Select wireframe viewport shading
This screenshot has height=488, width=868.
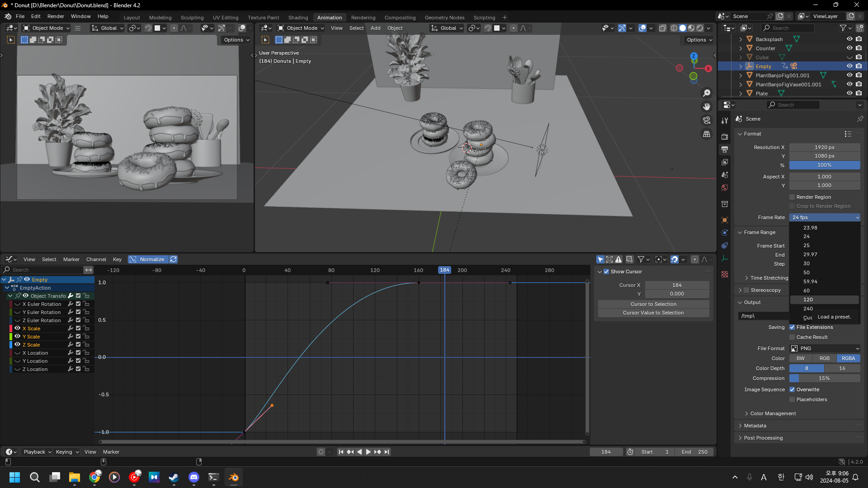(x=674, y=28)
